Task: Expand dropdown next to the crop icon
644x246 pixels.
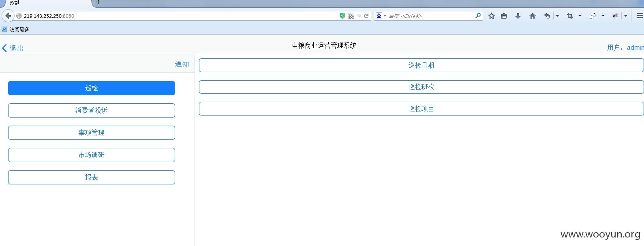Action: coord(580,16)
